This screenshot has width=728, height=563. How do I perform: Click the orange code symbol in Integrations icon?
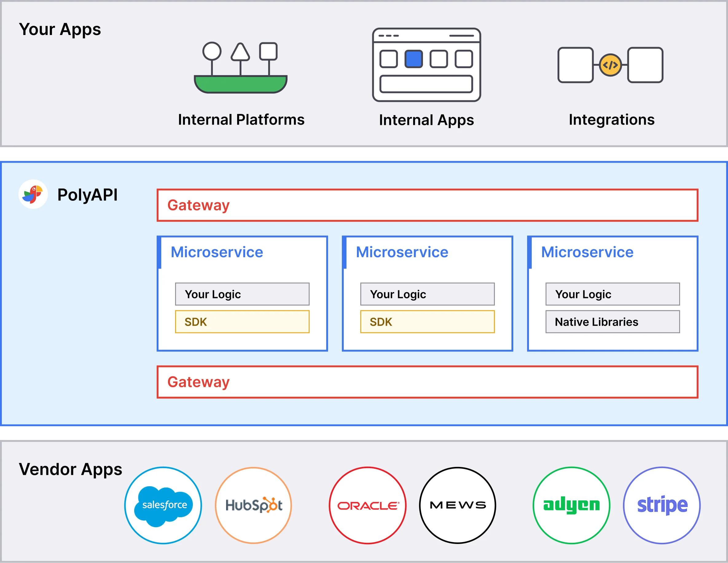[x=610, y=65]
